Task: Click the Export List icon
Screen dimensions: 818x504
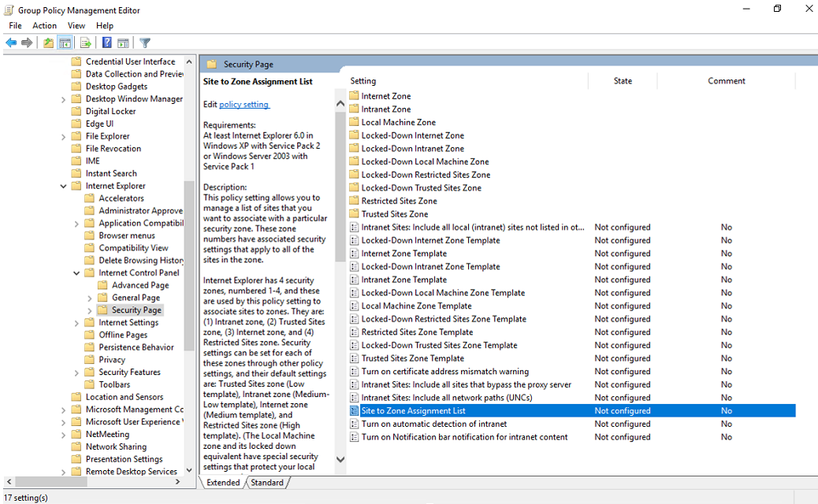Action: [x=85, y=43]
